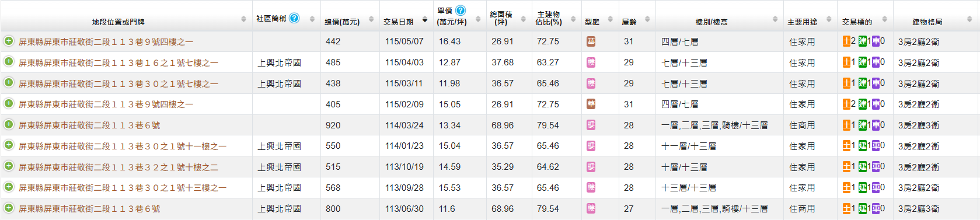Click the 華 badge in 405萬 row
980x220 pixels.
pyautogui.click(x=591, y=104)
